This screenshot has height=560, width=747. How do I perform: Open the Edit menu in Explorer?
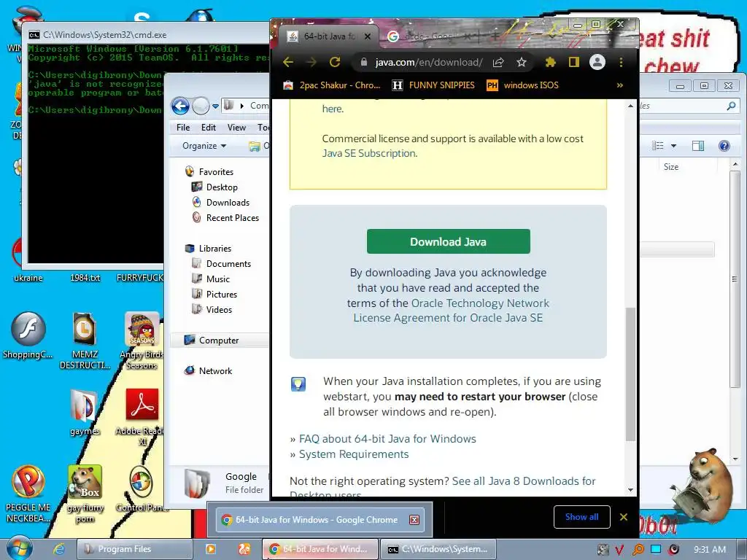[208, 128]
